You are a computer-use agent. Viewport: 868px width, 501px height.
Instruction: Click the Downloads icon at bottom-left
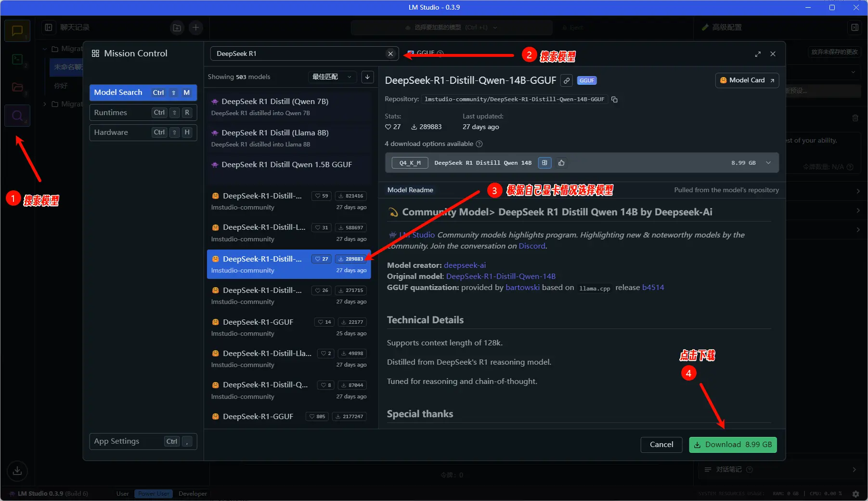click(17, 471)
